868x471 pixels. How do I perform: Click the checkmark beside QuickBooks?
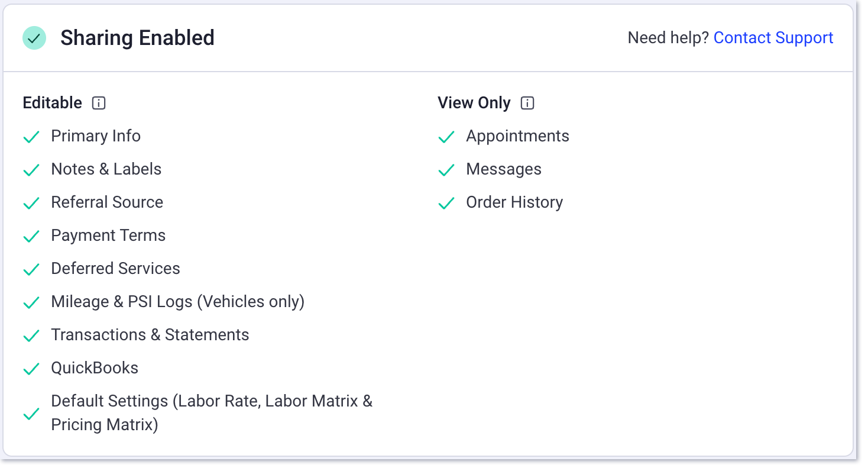pos(31,369)
